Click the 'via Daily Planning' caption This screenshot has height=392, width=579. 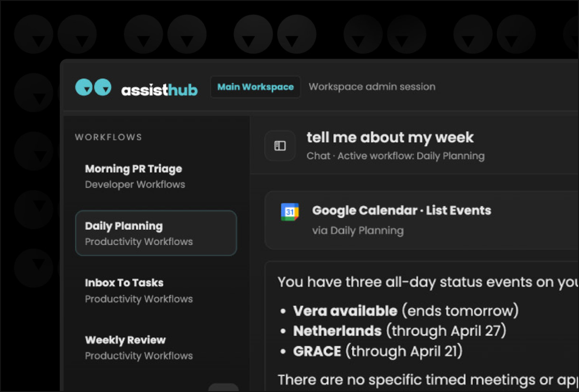click(x=358, y=231)
